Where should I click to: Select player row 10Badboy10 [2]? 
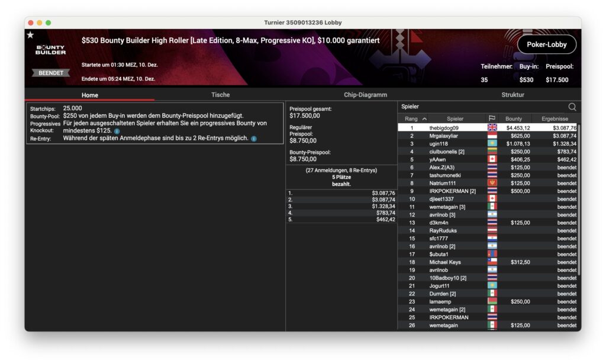[488, 278]
